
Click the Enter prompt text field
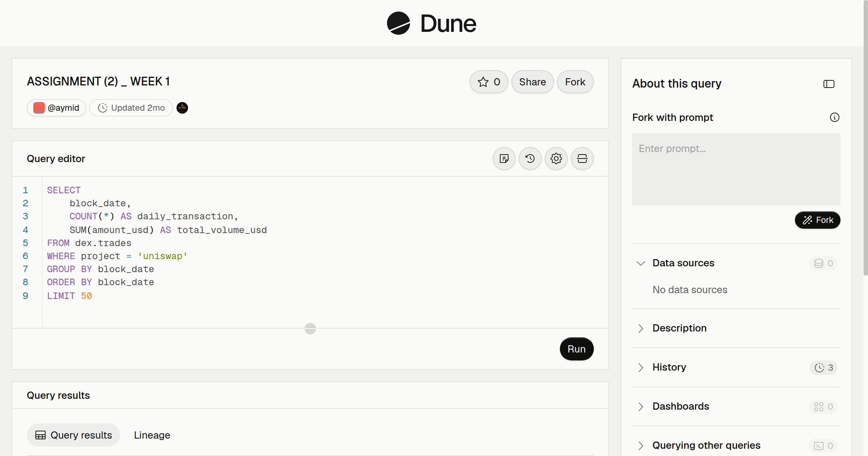[x=736, y=169]
